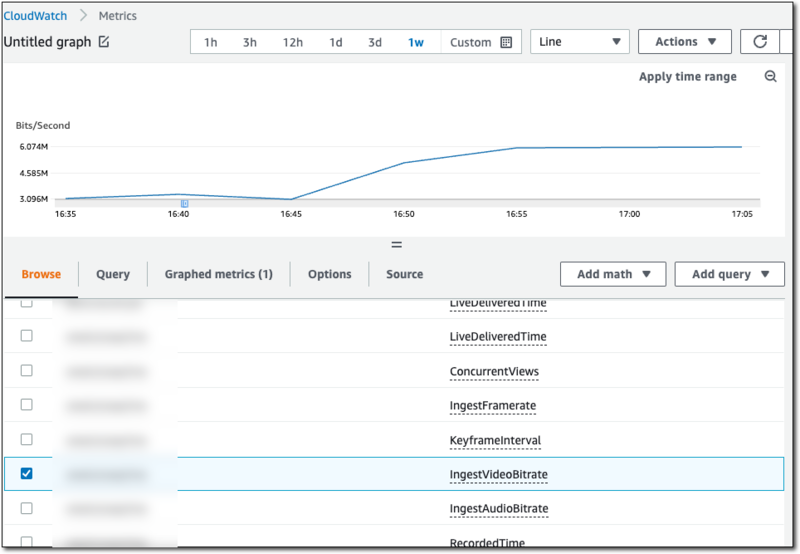Uncheck the IngestVideoBitrate metric checkbox

point(27,473)
